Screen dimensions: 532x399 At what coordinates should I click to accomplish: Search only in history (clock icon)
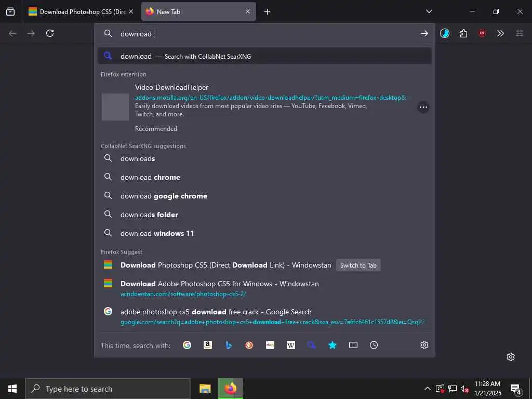[374, 345]
